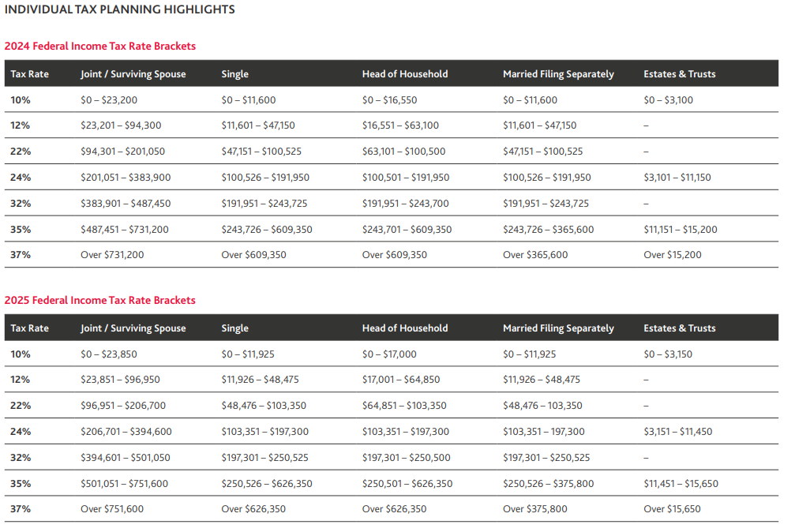Click the Over $731,200 cell
Viewport: 795px width, 532px height.
click(112, 255)
